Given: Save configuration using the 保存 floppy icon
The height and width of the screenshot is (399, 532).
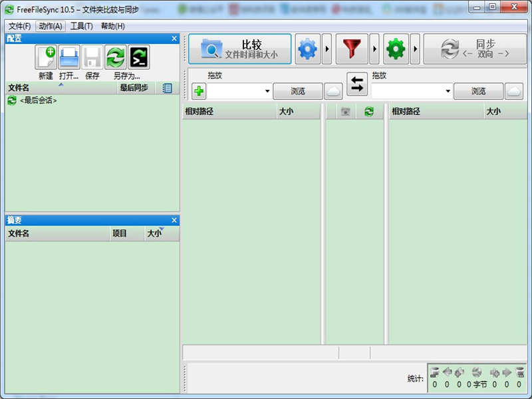Looking at the screenshot, I should click(92, 57).
